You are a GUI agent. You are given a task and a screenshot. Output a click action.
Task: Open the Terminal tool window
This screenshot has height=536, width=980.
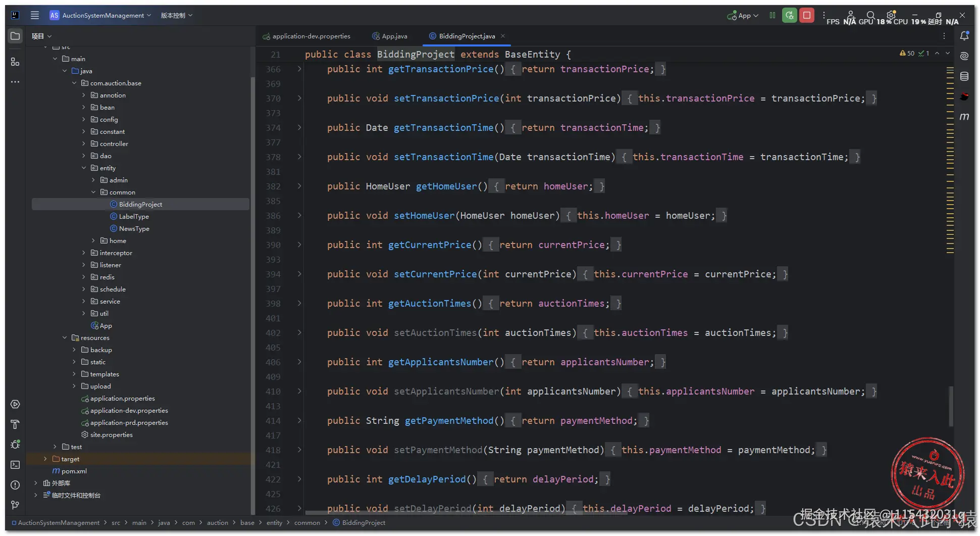coord(15,465)
